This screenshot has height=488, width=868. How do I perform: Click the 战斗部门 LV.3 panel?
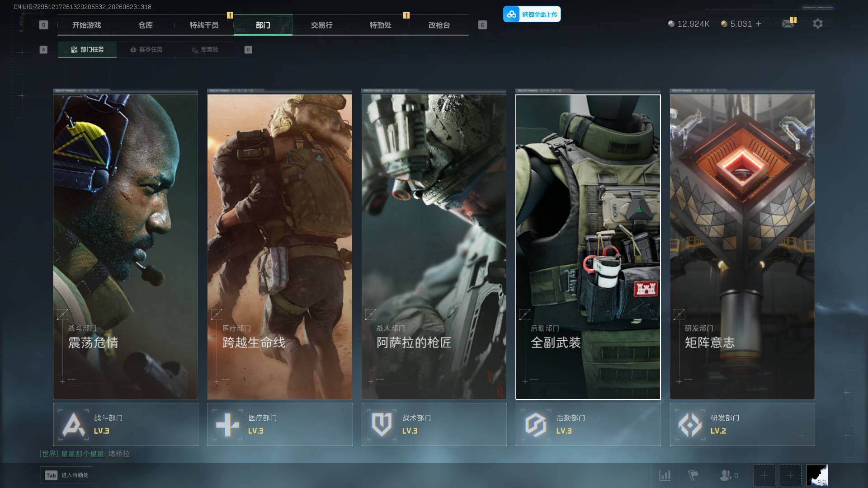tap(126, 425)
